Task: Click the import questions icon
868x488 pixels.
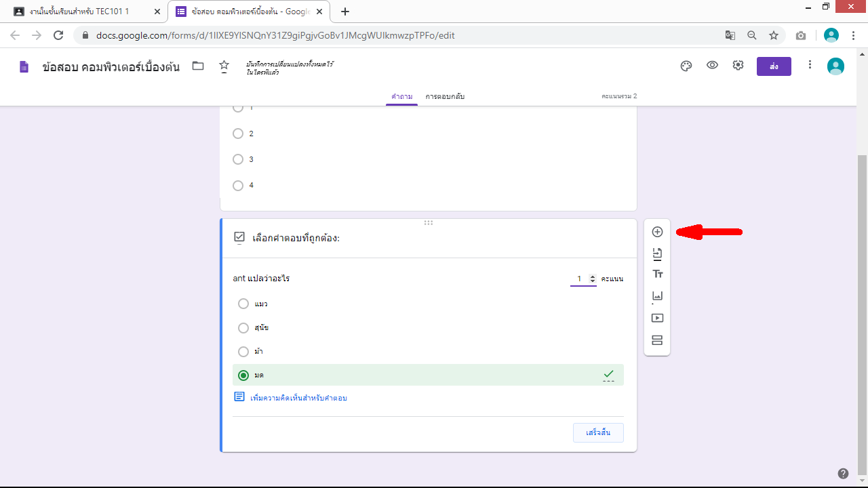Action: click(657, 253)
